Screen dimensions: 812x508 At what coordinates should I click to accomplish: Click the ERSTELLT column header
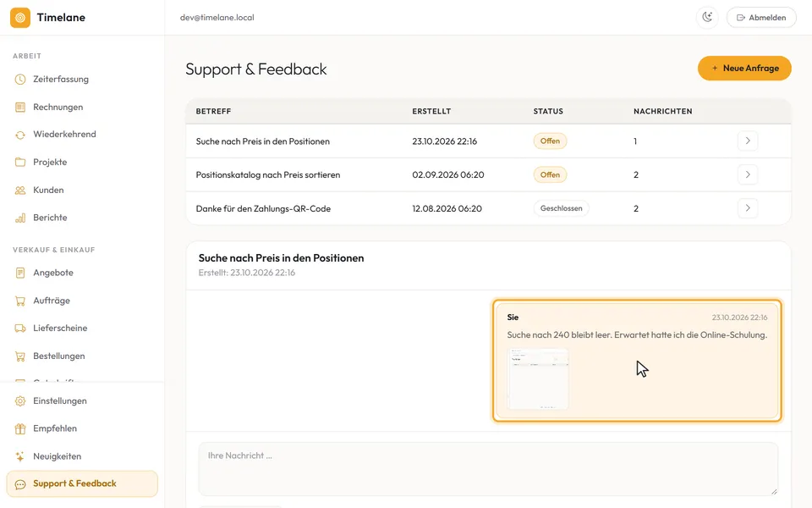coord(431,112)
